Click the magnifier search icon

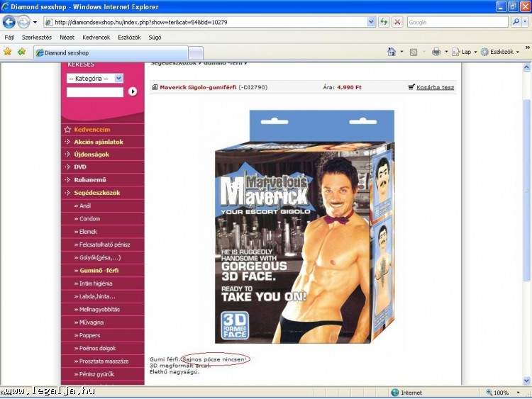[516, 22]
